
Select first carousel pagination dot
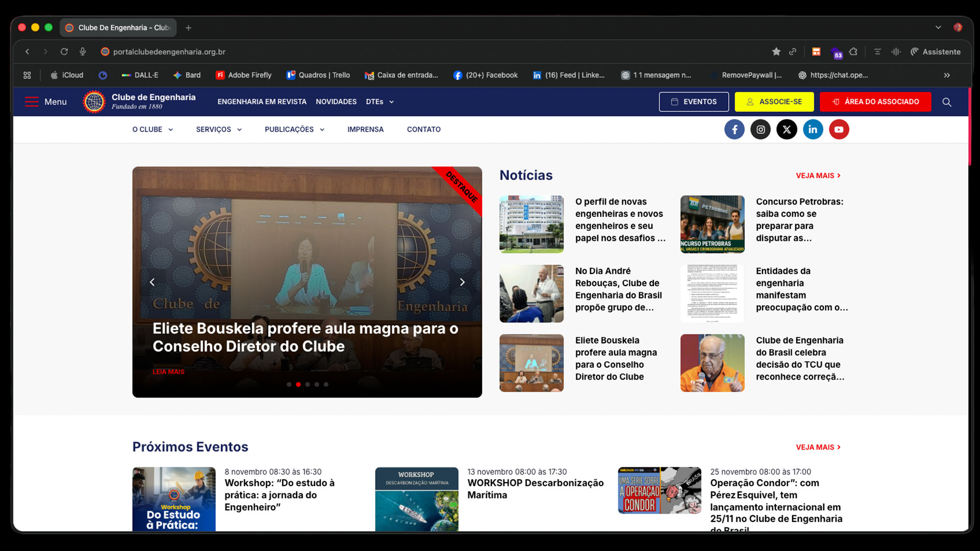tap(289, 385)
